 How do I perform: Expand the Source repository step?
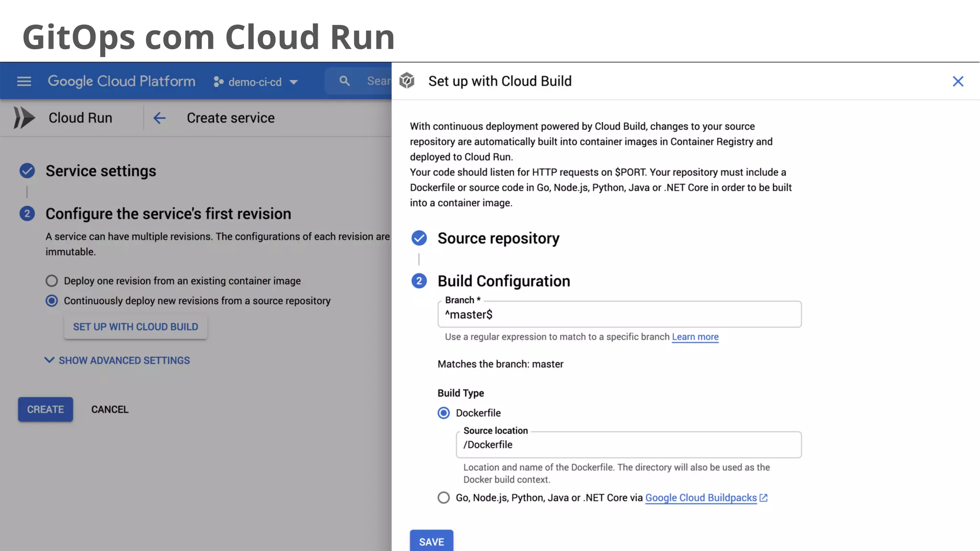click(499, 238)
